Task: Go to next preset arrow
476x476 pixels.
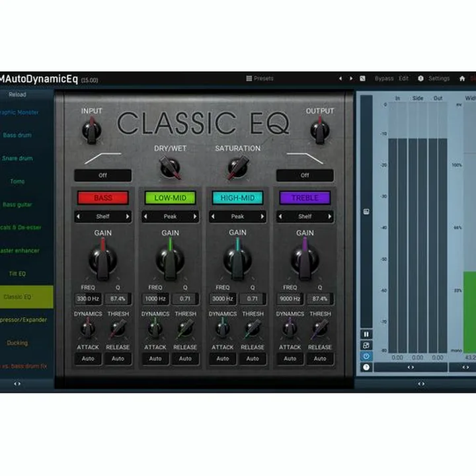Action: (x=351, y=79)
